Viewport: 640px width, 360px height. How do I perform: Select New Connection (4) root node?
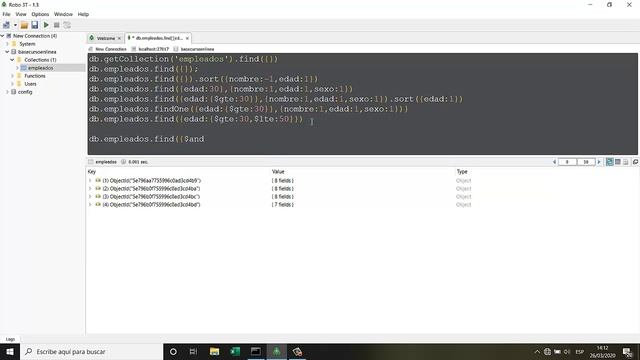(35, 36)
